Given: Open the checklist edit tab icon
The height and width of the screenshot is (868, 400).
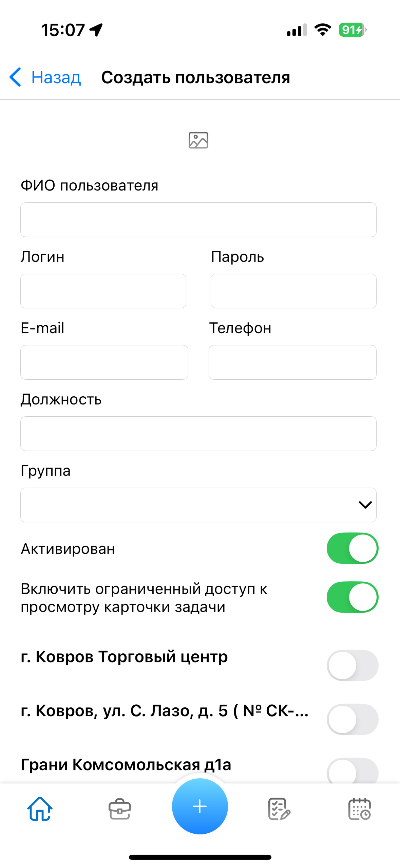Looking at the screenshot, I should pyautogui.click(x=280, y=809).
